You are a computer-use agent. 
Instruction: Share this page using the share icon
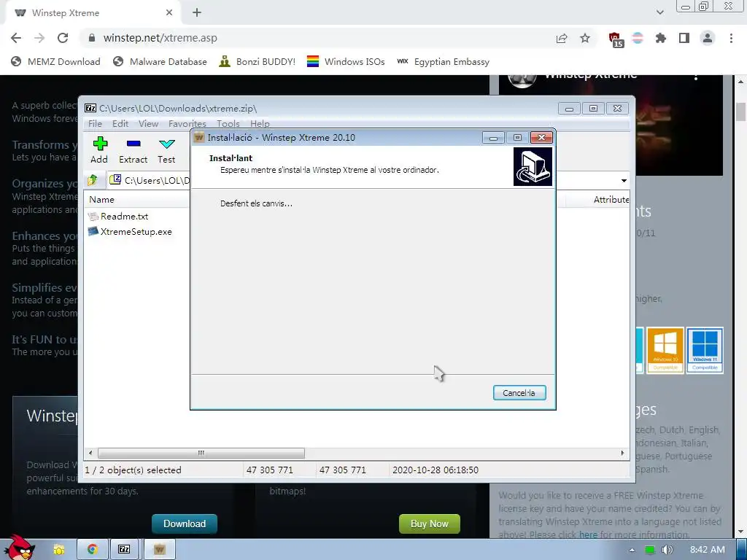coord(562,38)
